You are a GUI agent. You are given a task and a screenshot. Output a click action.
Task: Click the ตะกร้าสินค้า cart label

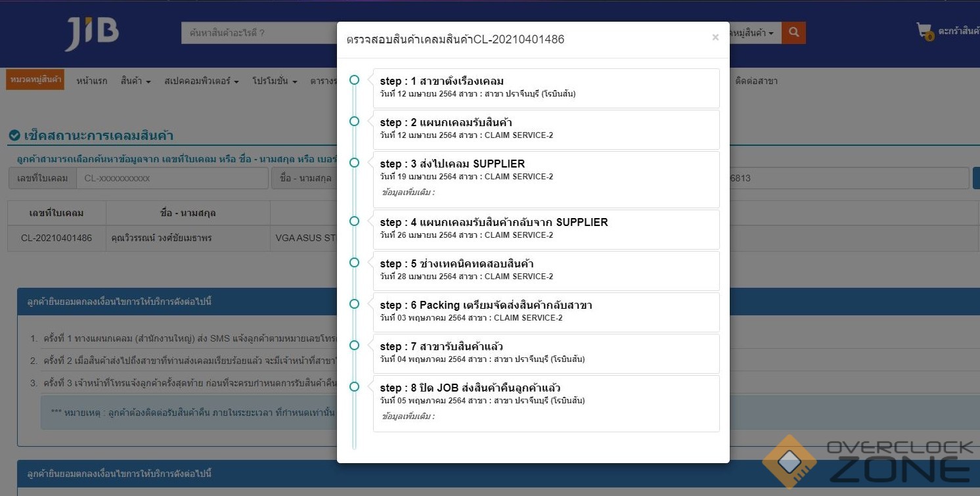959,32
